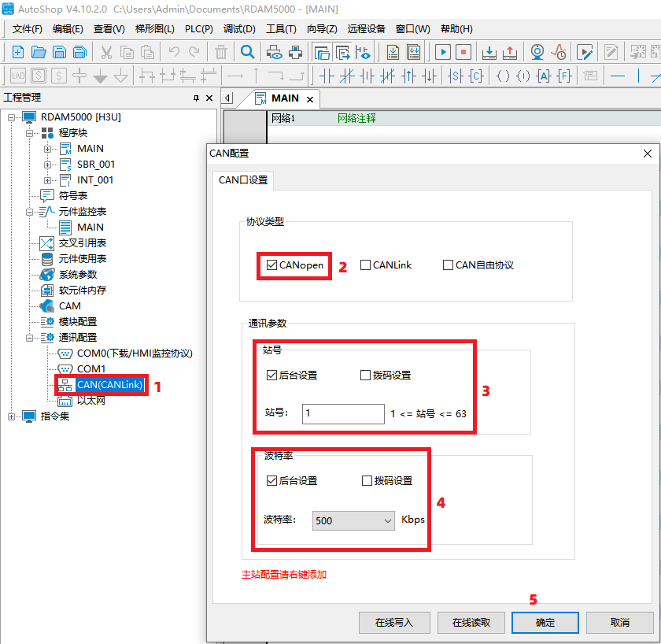Image resolution: width=661 pixels, height=644 pixels.
Task: Click the 站号 input field
Action: click(342, 413)
